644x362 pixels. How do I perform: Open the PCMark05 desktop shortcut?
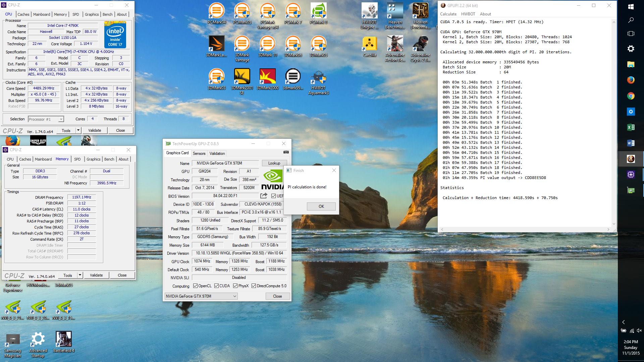(x=242, y=13)
